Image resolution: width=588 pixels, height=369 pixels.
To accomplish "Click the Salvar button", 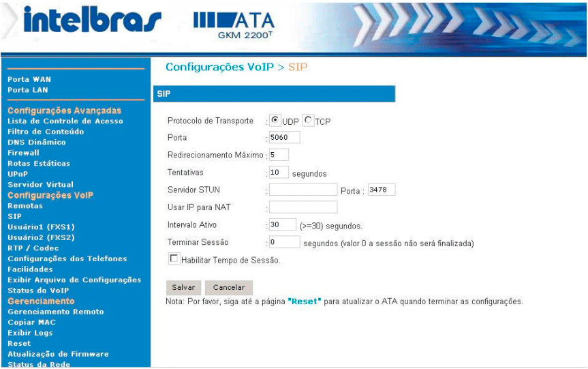I will coord(183,288).
